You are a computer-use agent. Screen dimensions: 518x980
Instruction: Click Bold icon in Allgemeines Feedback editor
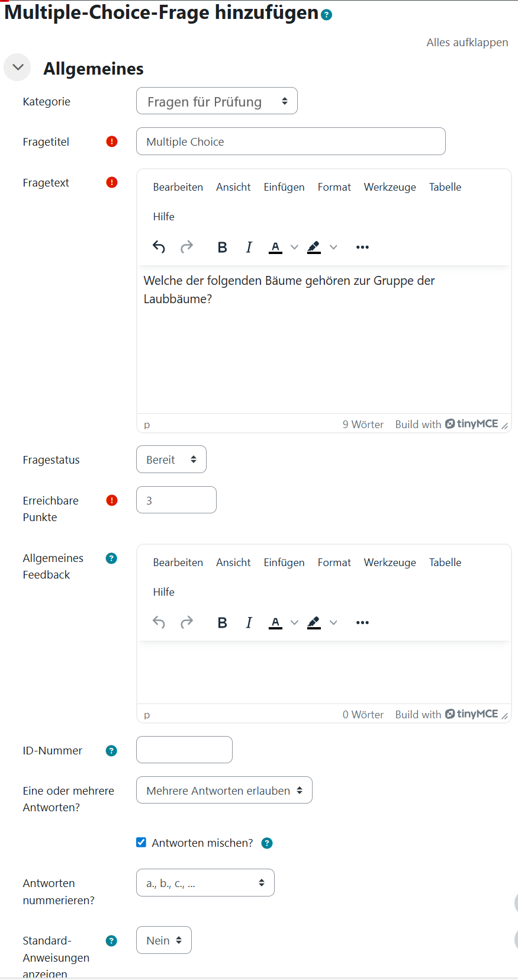tap(222, 623)
